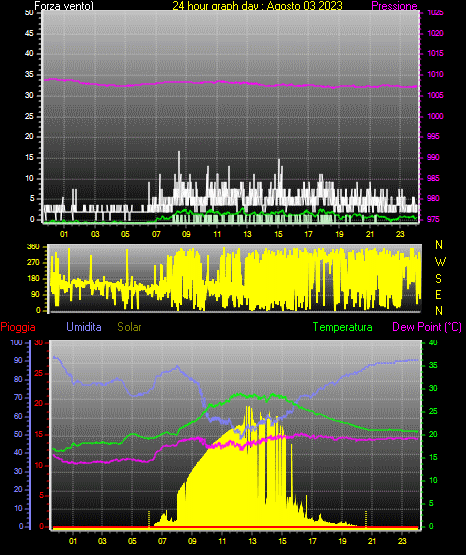Click the Forza vento axis title
The width and height of the screenshot is (466, 555).
pos(64,6)
